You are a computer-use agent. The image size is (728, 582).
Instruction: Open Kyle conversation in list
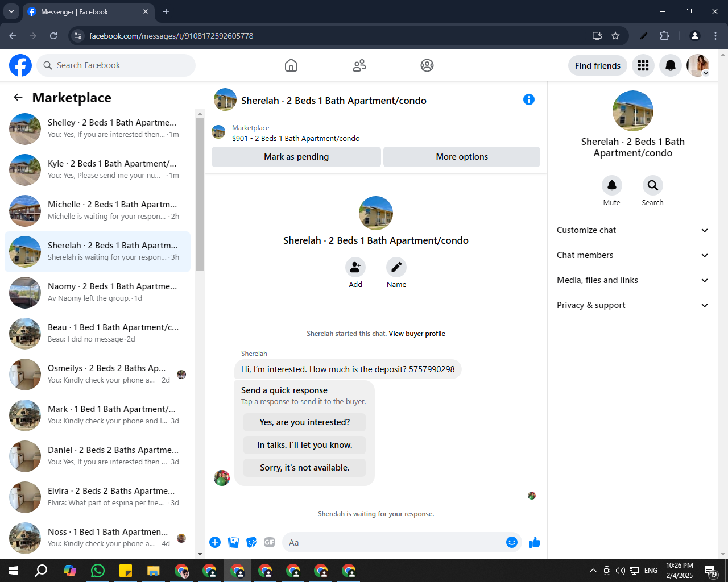click(97, 170)
